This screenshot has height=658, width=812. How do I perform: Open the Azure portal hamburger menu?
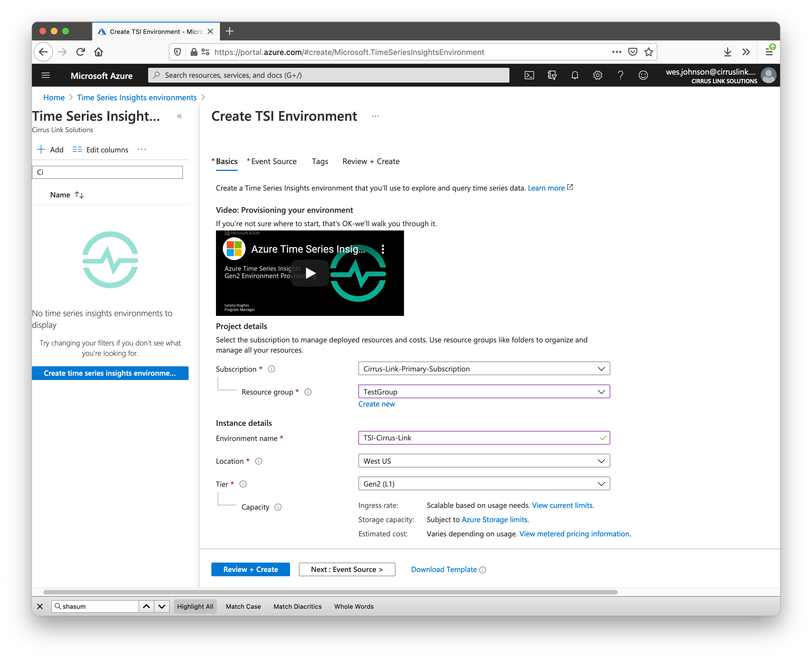(x=46, y=75)
